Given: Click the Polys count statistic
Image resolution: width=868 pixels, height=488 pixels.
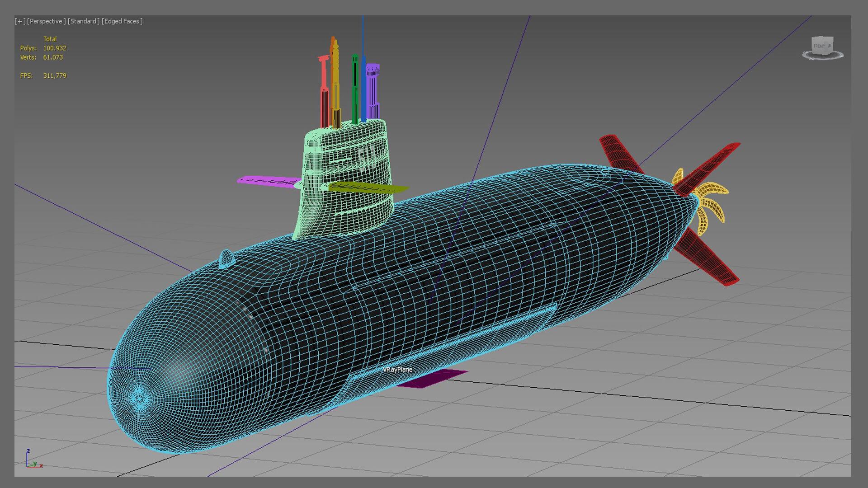Looking at the screenshot, I should [x=54, y=48].
